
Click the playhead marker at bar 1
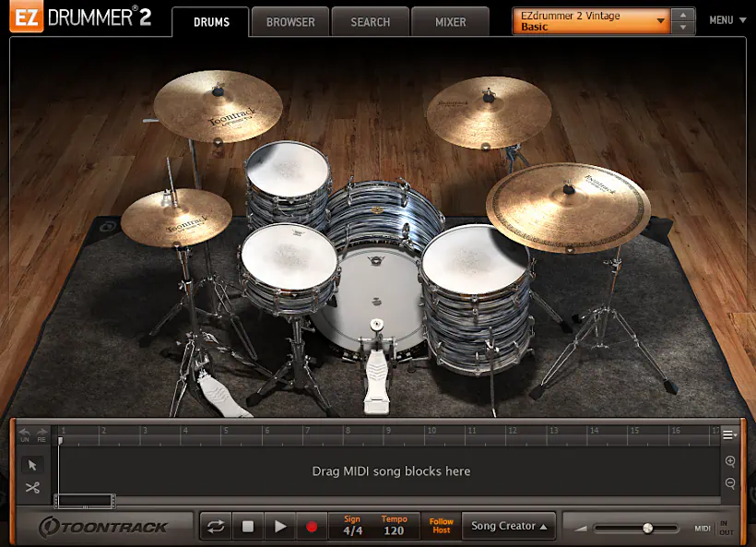[60, 440]
